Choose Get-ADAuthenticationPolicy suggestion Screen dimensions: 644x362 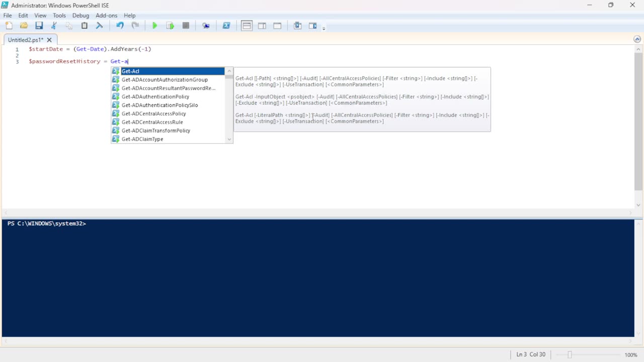tap(168, 97)
